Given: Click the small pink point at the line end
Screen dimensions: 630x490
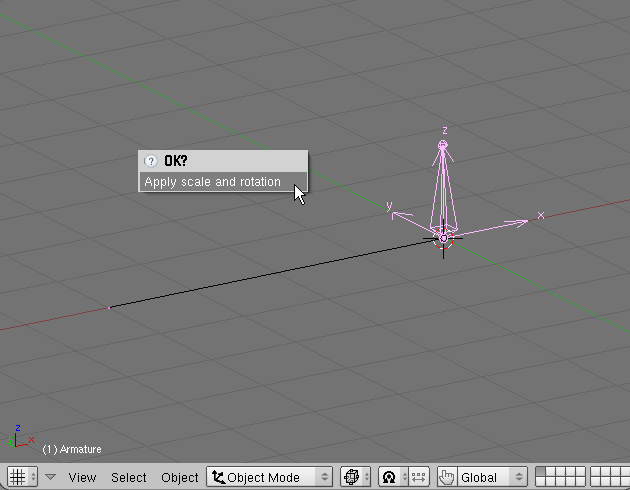Looking at the screenshot, I should [109, 308].
